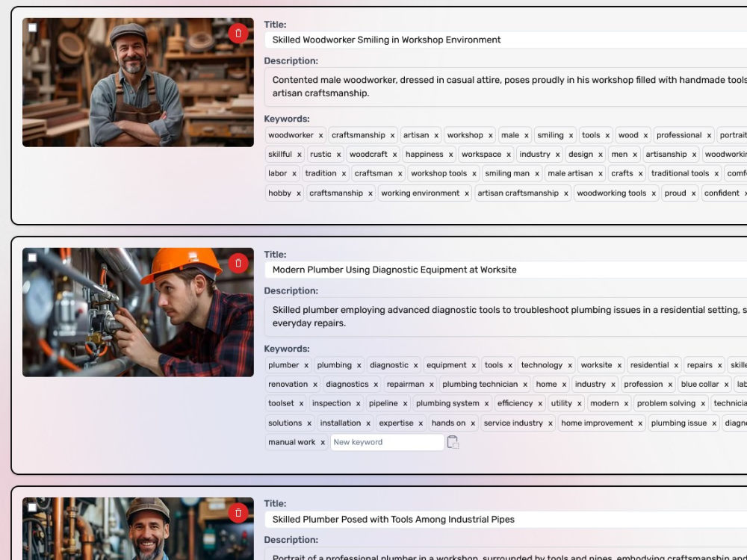747x560 pixels.
Task: Remove the 'inspection' keyword with its x
Action: click(358, 404)
